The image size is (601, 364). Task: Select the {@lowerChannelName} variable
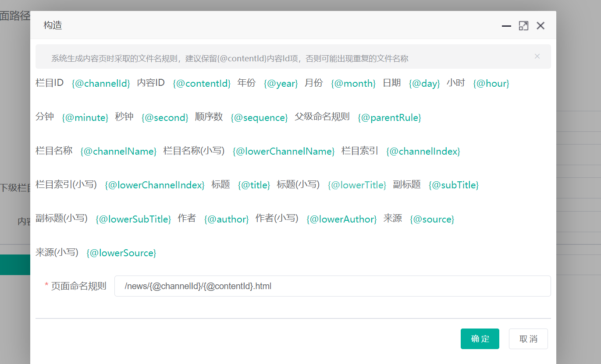coord(283,152)
